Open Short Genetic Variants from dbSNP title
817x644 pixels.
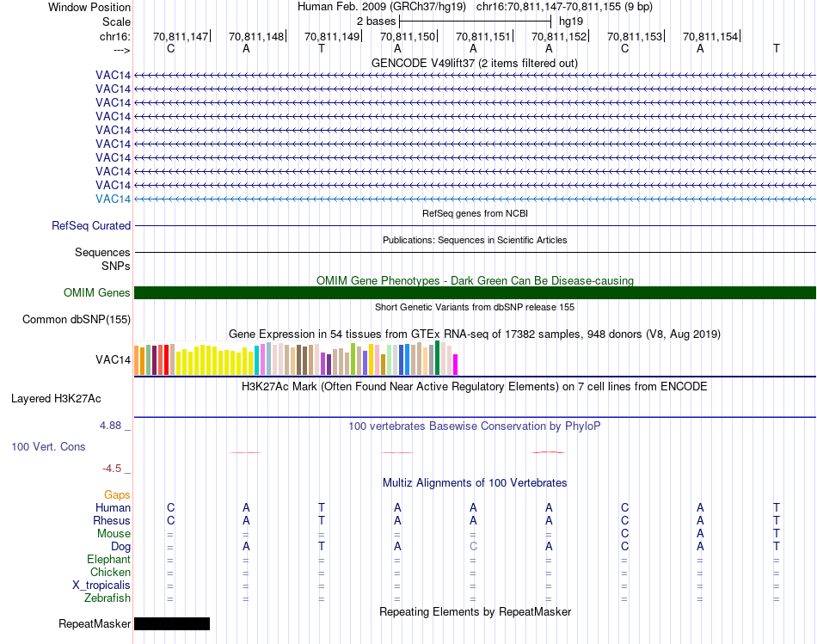[x=475, y=308]
